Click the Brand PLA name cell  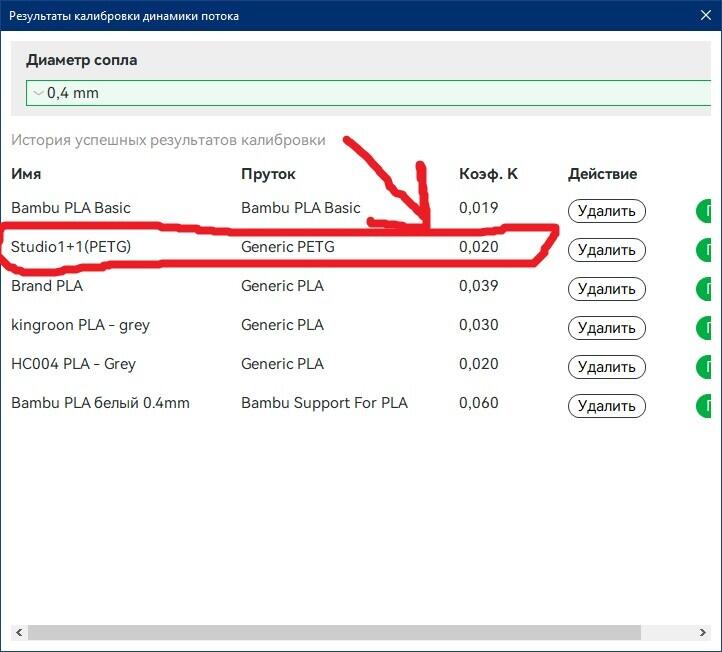pyautogui.click(x=47, y=286)
